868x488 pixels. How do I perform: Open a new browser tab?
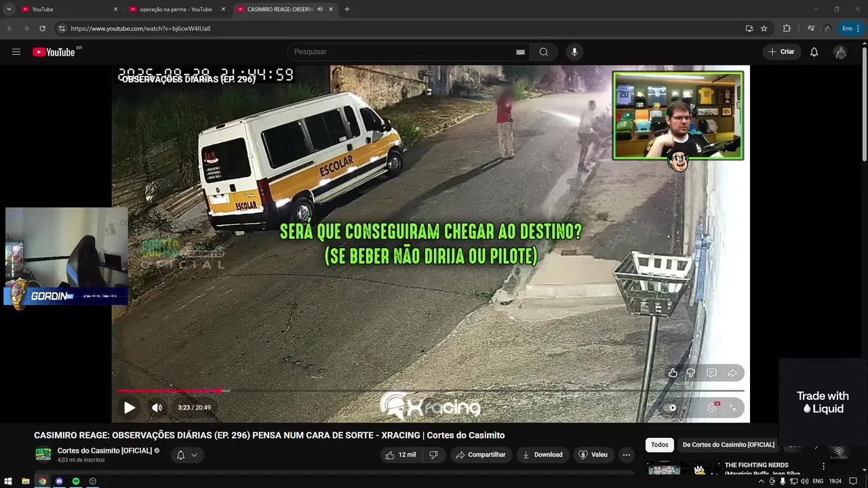pyautogui.click(x=347, y=9)
